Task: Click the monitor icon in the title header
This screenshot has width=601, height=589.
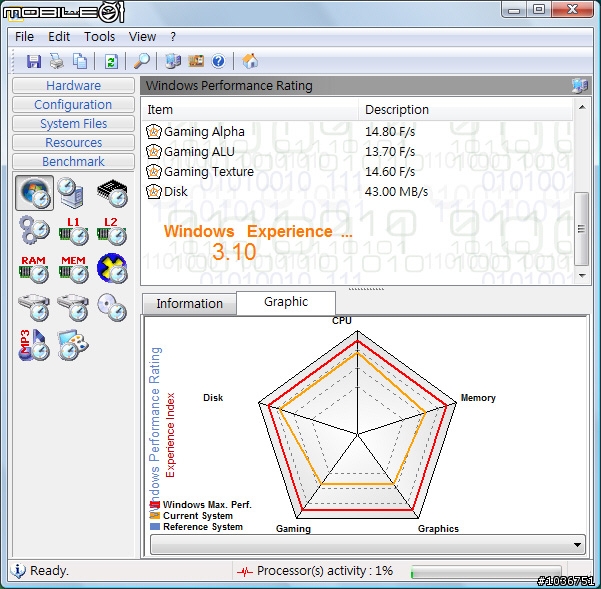Action: pyautogui.click(x=580, y=85)
